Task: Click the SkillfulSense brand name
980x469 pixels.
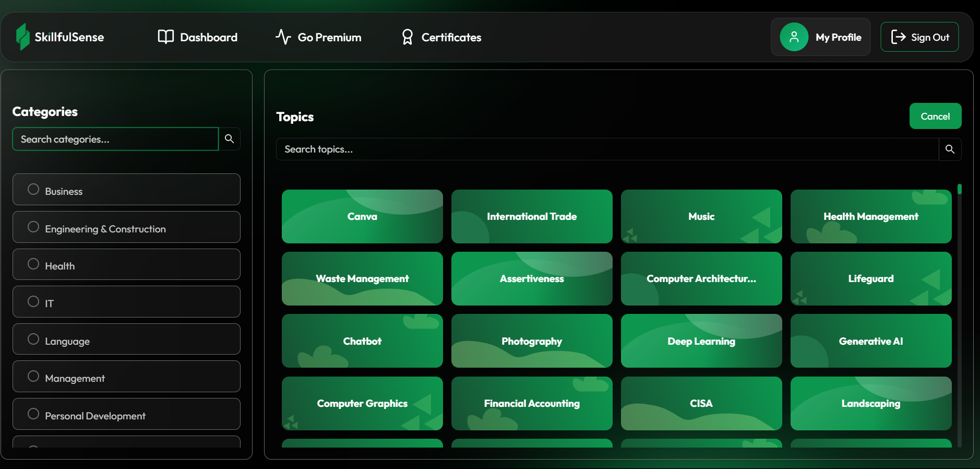Action: point(69,37)
